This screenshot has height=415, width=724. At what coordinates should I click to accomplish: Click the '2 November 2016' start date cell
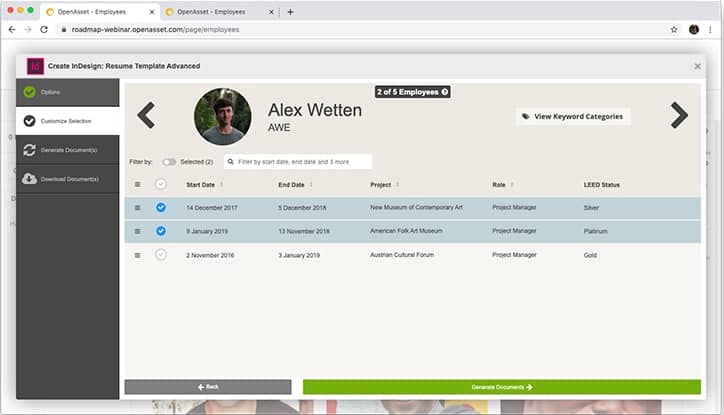210,255
